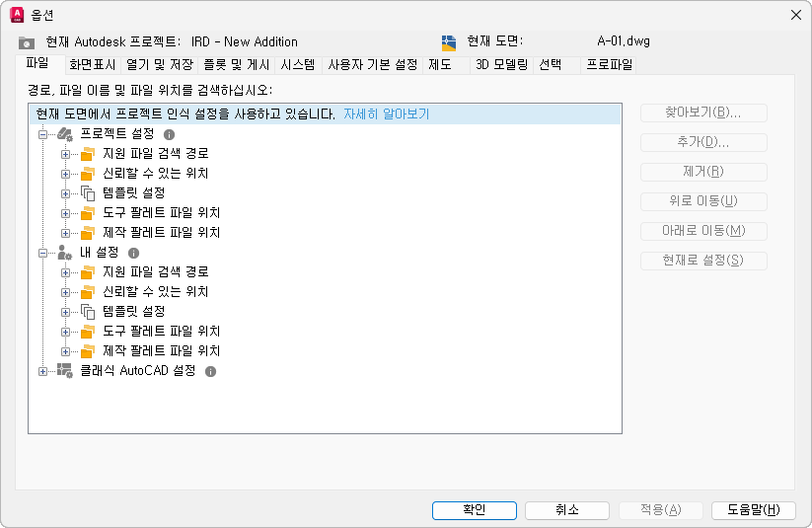Expand 템플릿 설정 under 프로젝트 설정
Screen dimensions: 812x528
click(65, 193)
